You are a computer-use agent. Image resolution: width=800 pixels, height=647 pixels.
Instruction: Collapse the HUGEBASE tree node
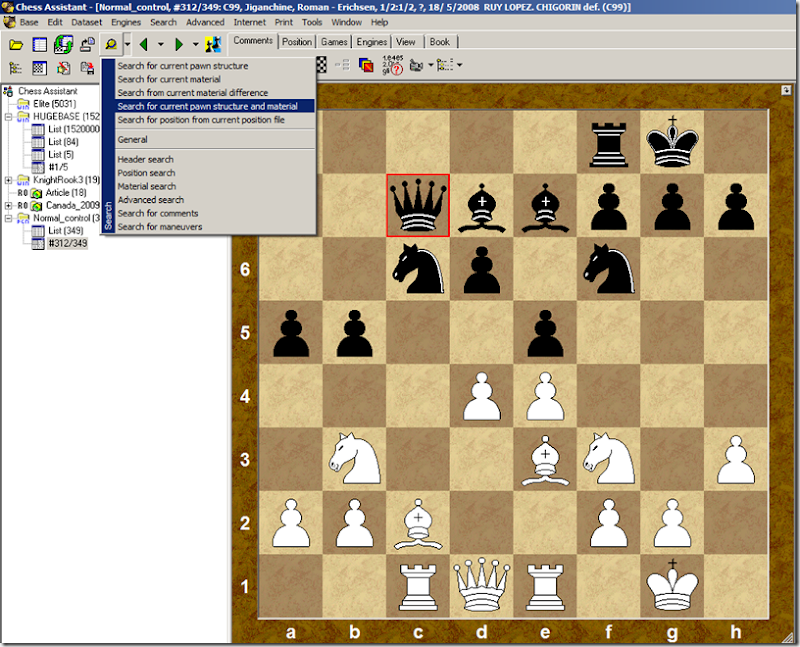(x=9, y=117)
